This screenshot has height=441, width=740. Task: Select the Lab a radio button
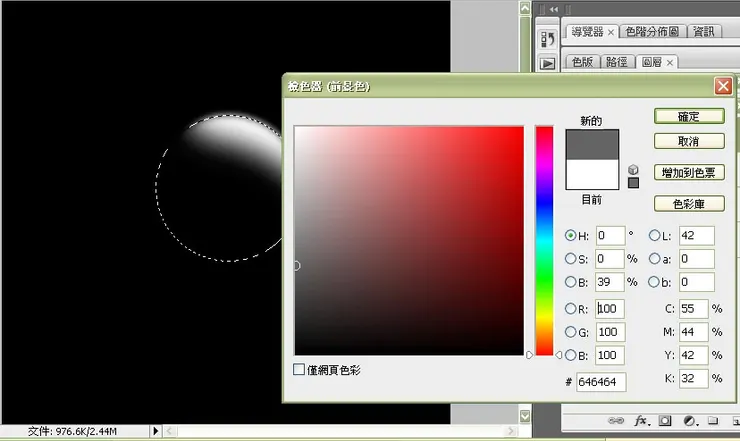[654, 258]
